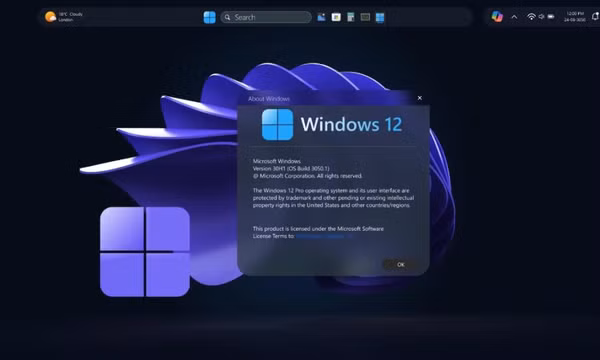Open the Photos app taskbar icon
600x360 pixels.
(321, 17)
